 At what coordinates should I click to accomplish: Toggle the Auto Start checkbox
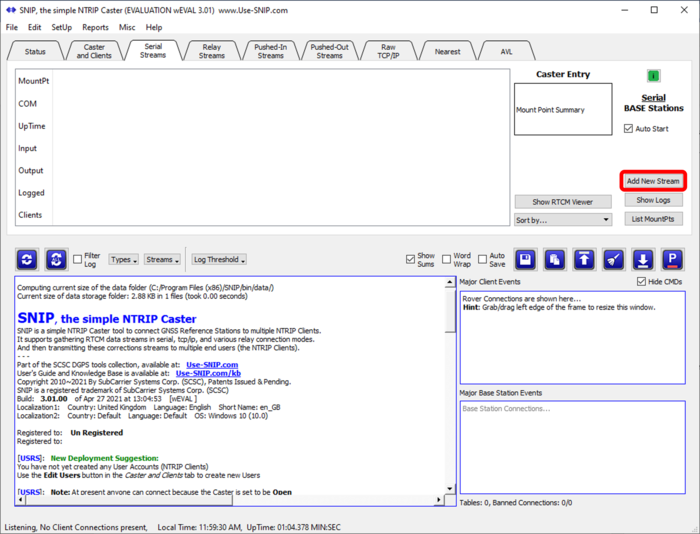tap(628, 129)
